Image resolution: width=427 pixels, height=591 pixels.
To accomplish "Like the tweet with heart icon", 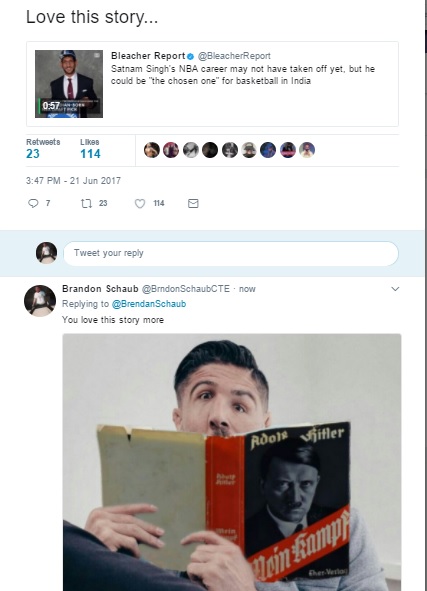I will (x=140, y=204).
